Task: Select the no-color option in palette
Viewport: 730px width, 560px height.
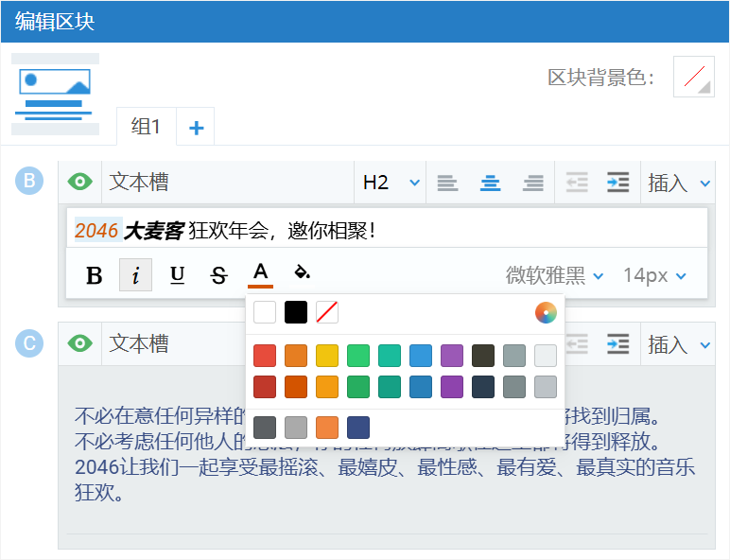Action: [x=327, y=312]
